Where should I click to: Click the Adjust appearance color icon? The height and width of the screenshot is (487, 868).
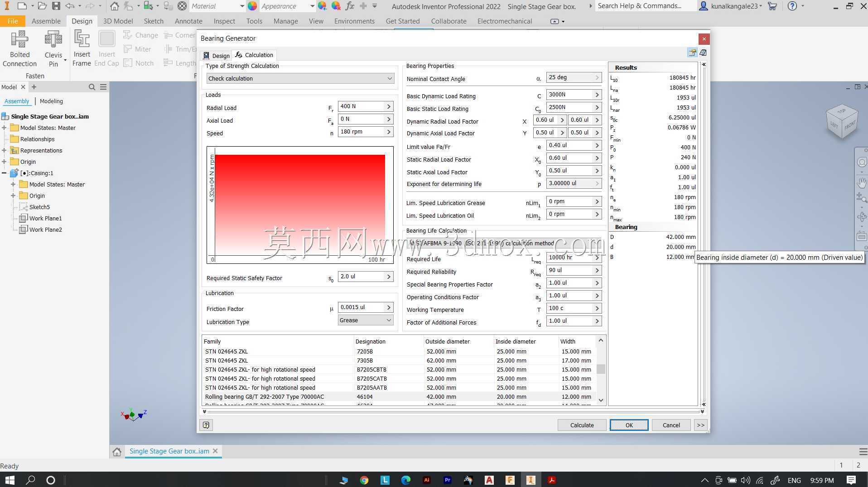point(322,6)
